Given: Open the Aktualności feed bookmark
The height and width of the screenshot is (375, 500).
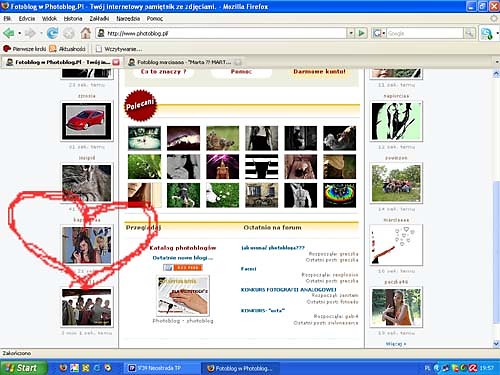Looking at the screenshot, I should pyautogui.click(x=67, y=49).
